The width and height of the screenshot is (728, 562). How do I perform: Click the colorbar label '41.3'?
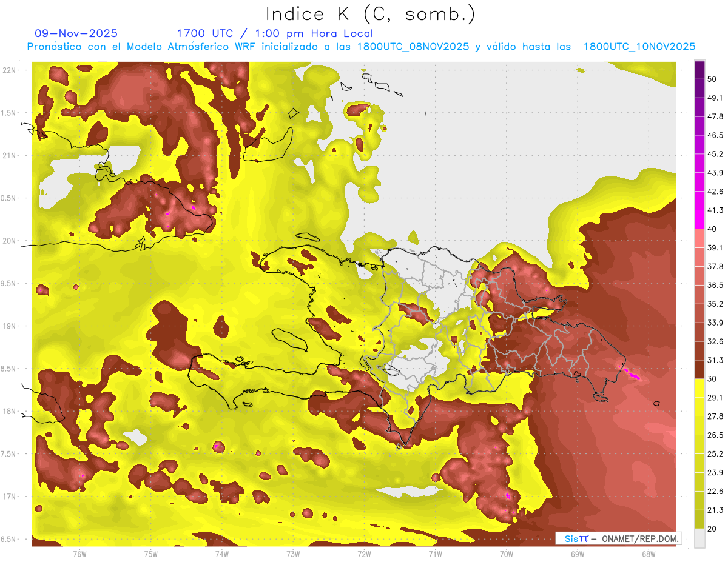(x=715, y=210)
